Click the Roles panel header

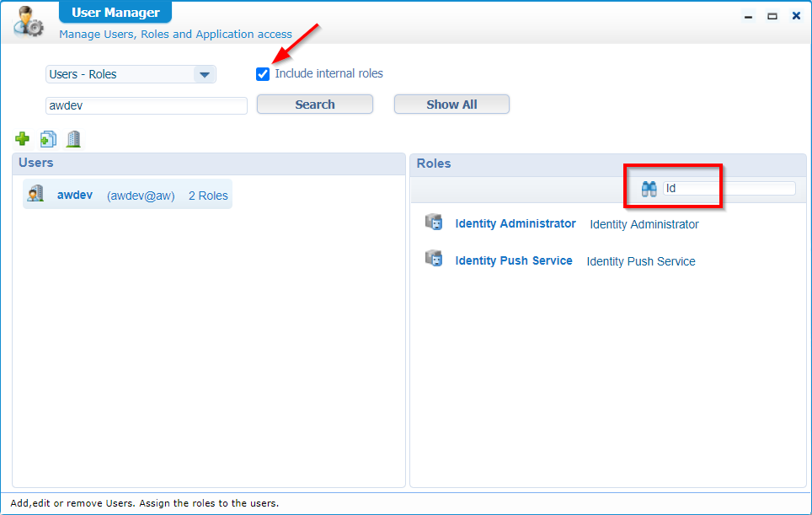608,164
